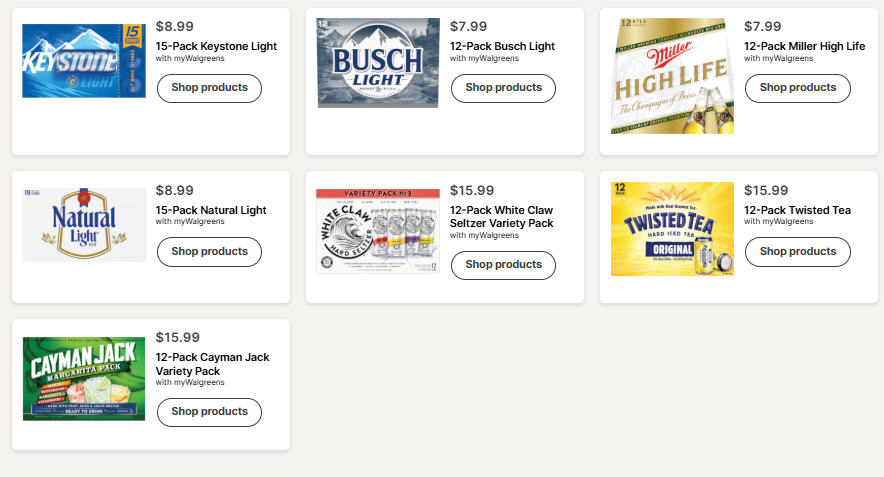Open the Cayman Jack Margarita pack image
Viewport: 884px width, 477px height.
pyautogui.click(x=84, y=379)
